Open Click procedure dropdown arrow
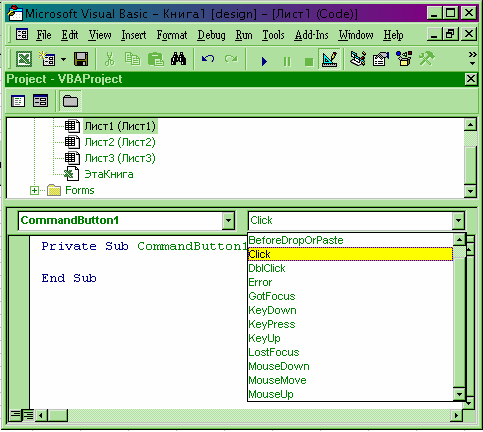 (458, 221)
